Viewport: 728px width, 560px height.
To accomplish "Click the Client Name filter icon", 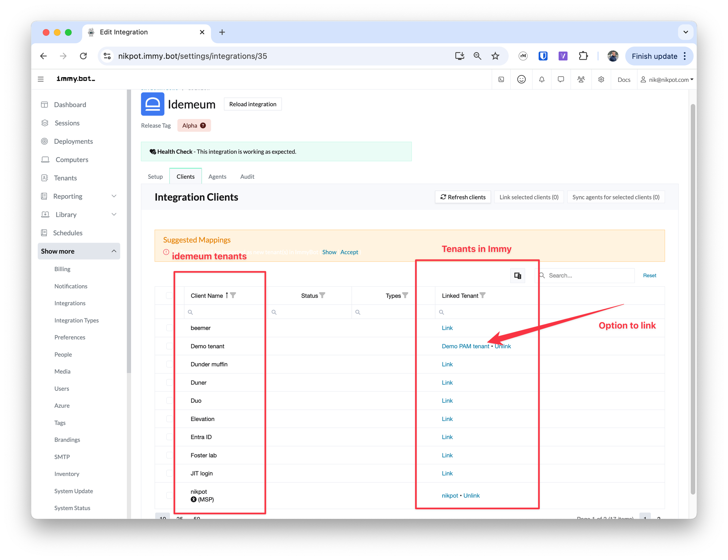I will tap(233, 295).
